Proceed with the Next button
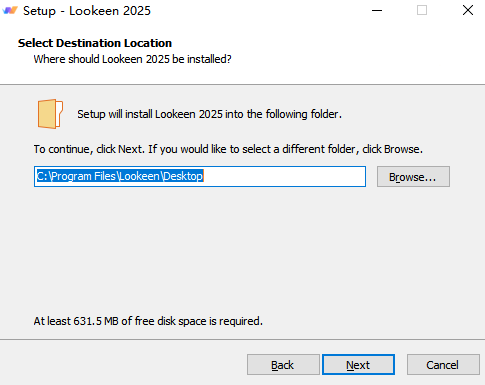The width and height of the screenshot is (485, 385). (x=358, y=365)
